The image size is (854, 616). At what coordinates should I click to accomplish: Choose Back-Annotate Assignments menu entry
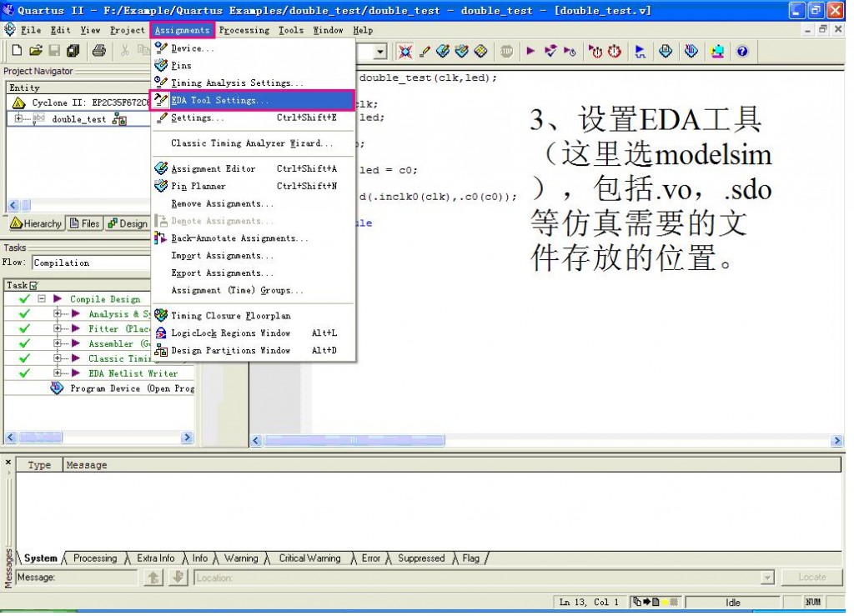tap(254, 240)
